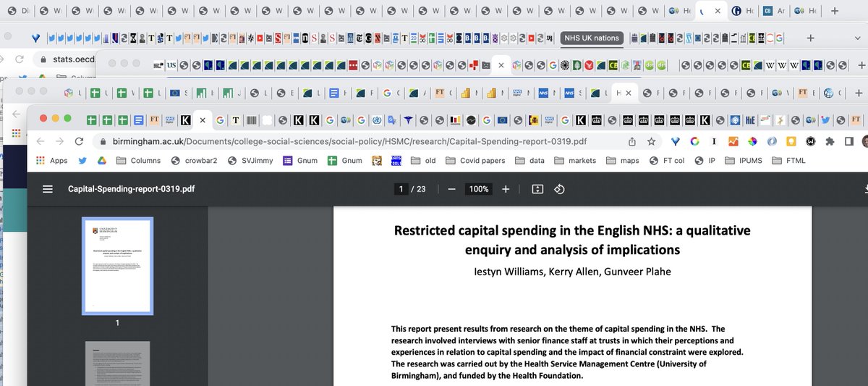This screenshot has width=868, height=386.
Task: Switch to the Twitter tab near the window's right edge
Action: 824,120
